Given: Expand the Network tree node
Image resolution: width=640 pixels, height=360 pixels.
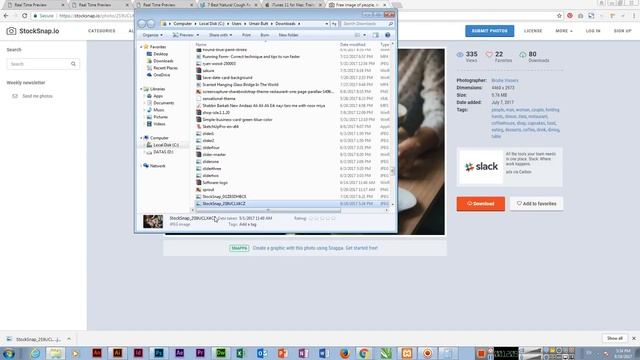Looking at the screenshot, I should 142,166.
